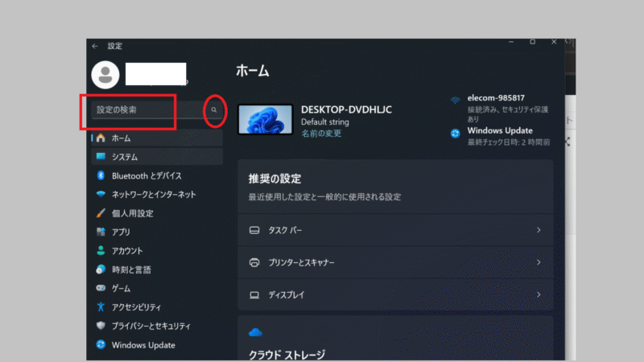The height and width of the screenshot is (362, 644).
Task: Click the cloud icon above クラウド ストレージ
Action: [255, 332]
